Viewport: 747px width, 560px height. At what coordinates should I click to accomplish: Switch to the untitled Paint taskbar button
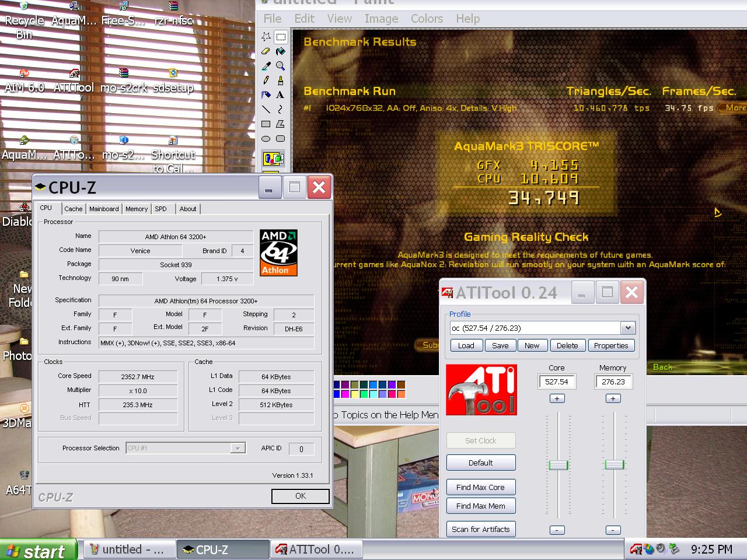130,549
